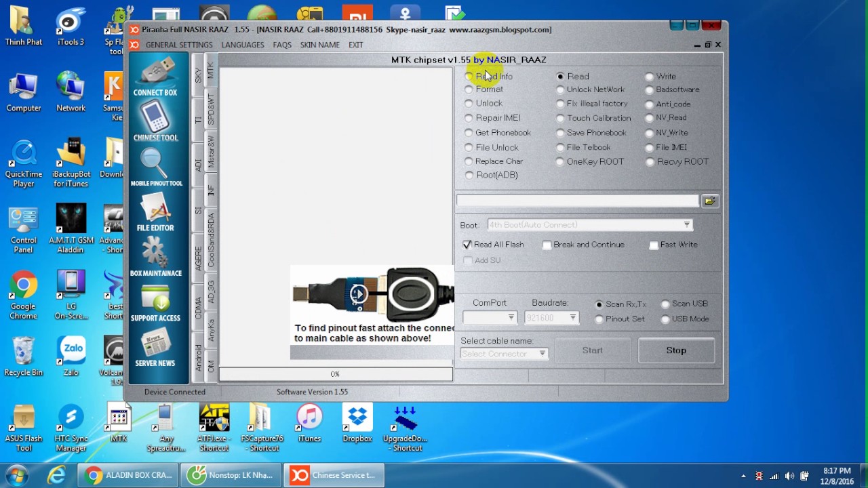The height and width of the screenshot is (488, 868).
Task: Switch to the CDMA chipset tab
Action: [x=198, y=308]
